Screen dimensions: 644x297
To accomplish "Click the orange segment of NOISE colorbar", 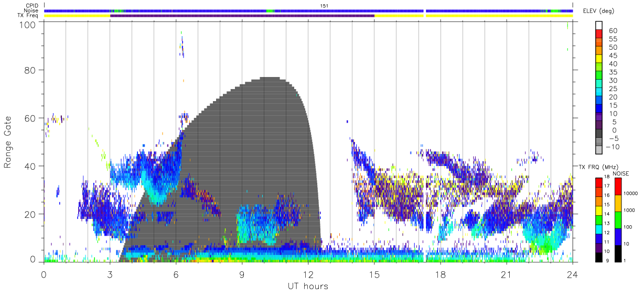I will (618, 203).
